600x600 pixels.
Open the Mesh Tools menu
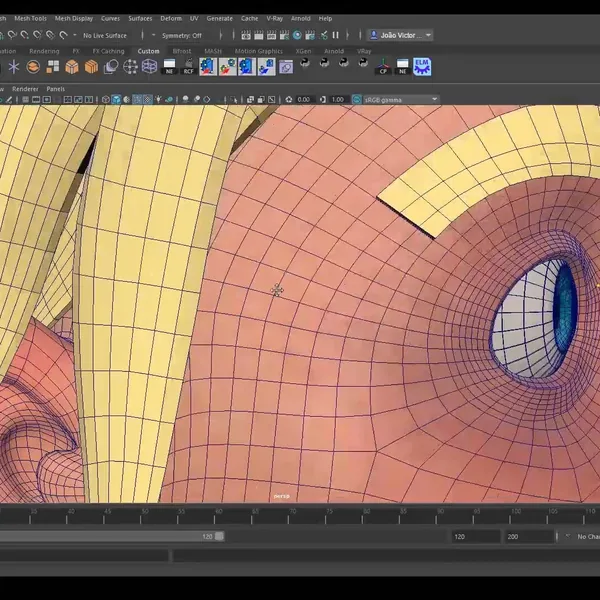(30, 18)
